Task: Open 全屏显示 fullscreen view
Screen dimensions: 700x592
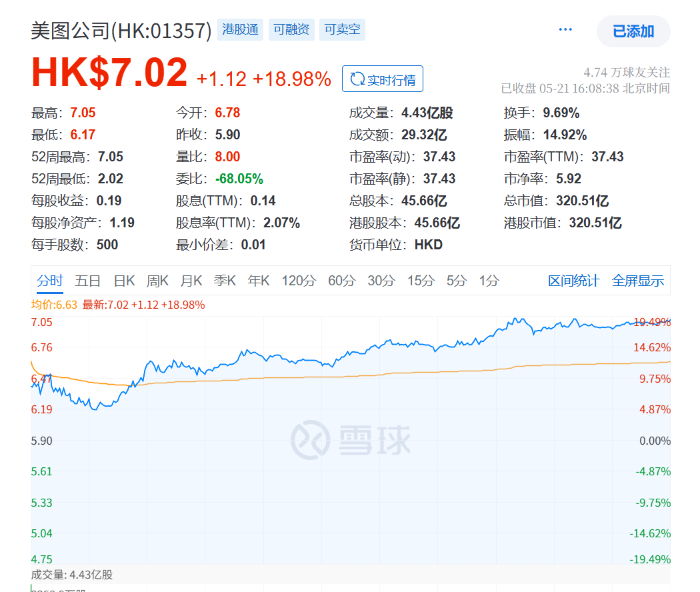Action: 638,281
